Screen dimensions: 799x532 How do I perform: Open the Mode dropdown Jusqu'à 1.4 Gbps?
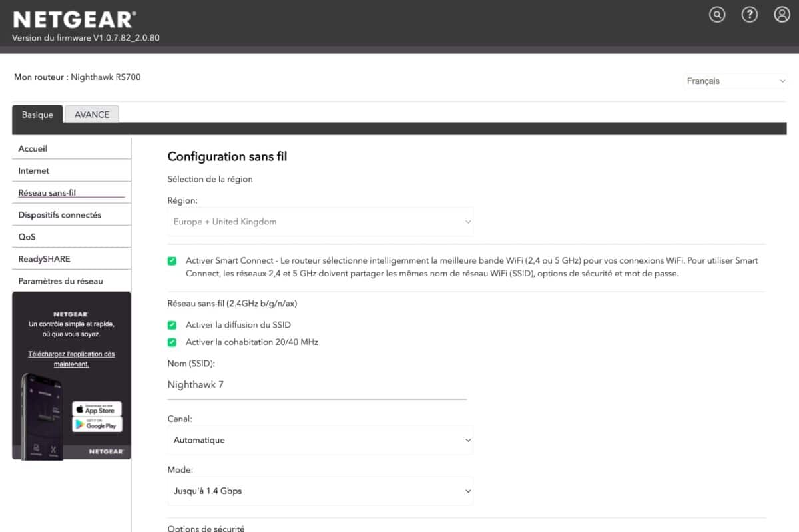click(320, 491)
